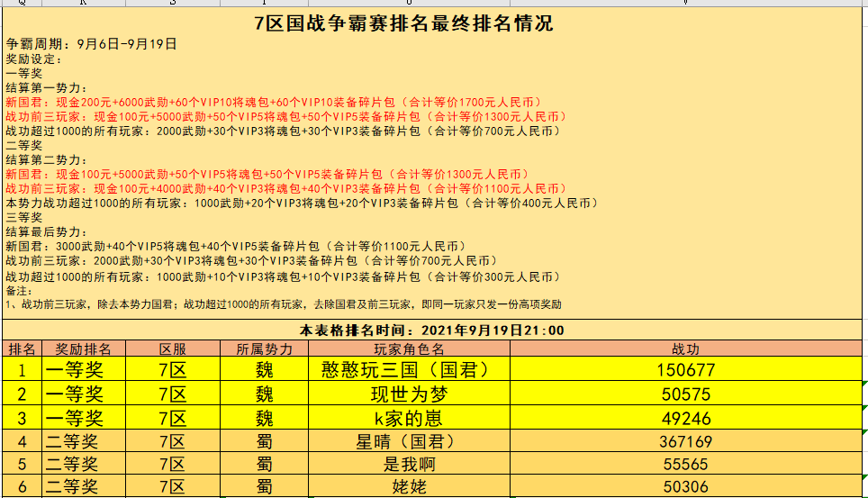Screen dimensions: 868x498
Task: Select the 奖励排名 header cell
Action: (84, 349)
